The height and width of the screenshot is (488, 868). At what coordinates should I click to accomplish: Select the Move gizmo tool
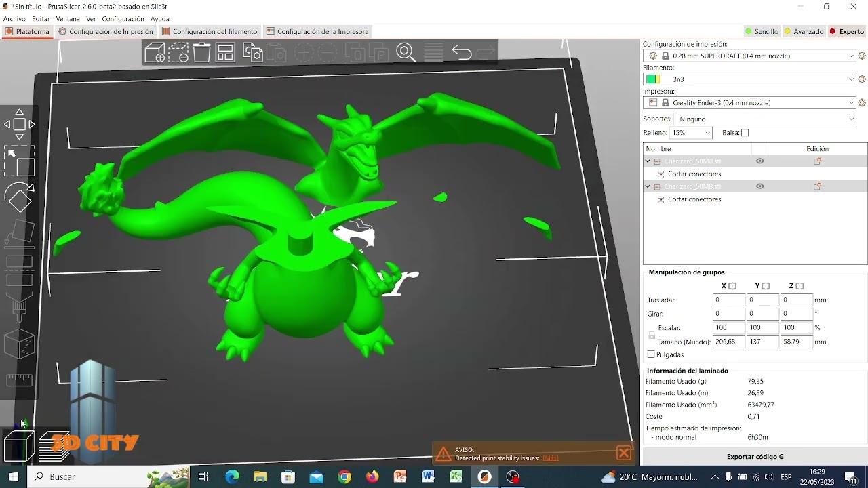tap(19, 125)
